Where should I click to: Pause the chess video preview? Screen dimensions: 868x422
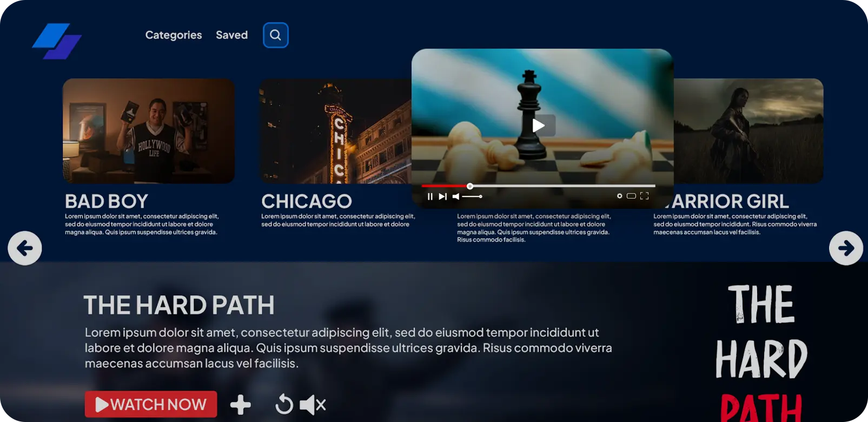coord(430,196)
